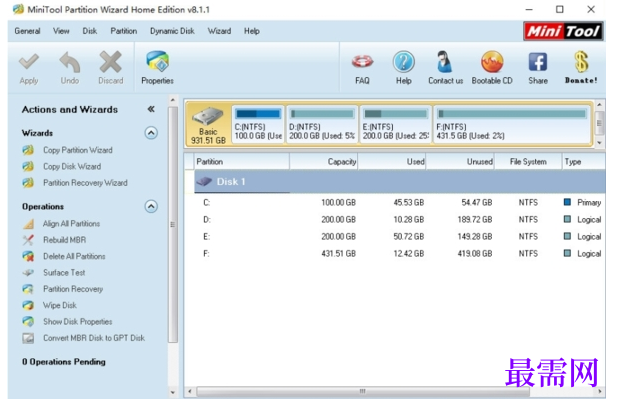Select the F:(NTFS) partition block in disk map
Image resolution: width=617 pixels, height=404 pixels.
[x=512, y=124]
